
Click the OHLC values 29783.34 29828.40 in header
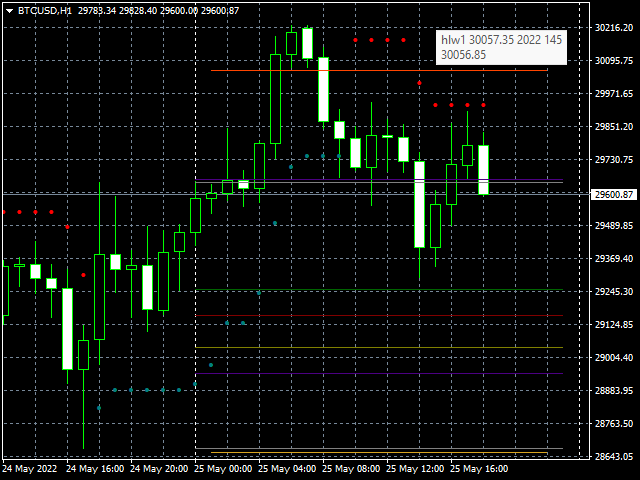118,11
